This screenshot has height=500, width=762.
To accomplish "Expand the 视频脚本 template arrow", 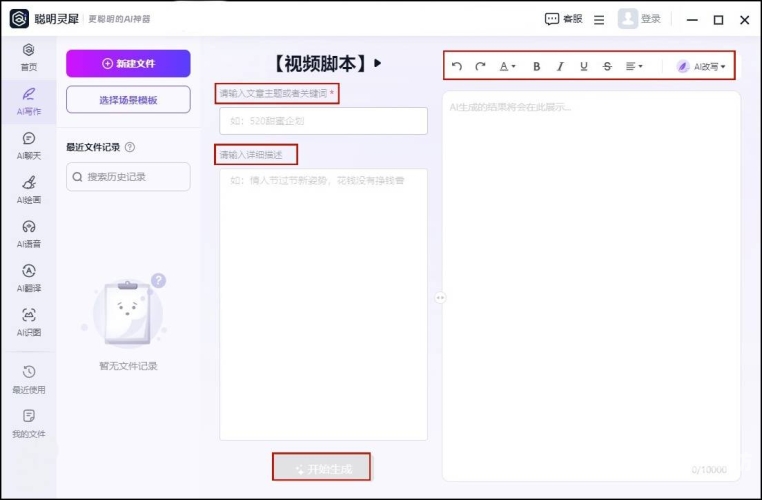I will [x=378, y=63].
